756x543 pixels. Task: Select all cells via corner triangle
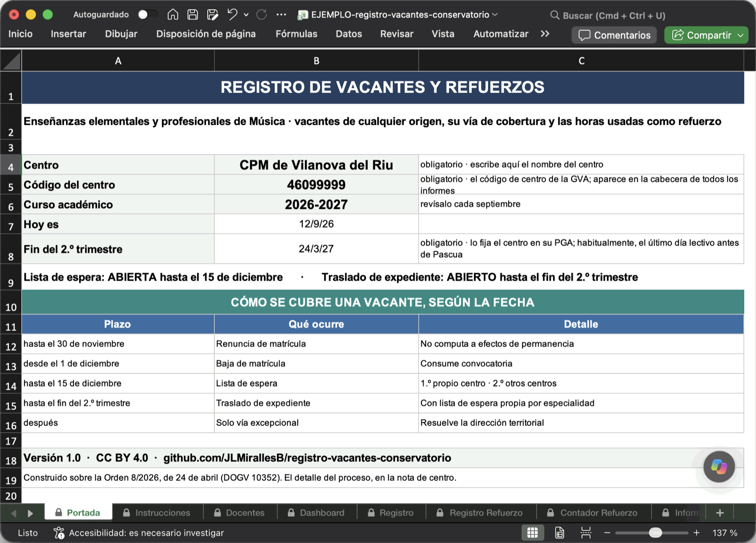(x=11, y=60)
